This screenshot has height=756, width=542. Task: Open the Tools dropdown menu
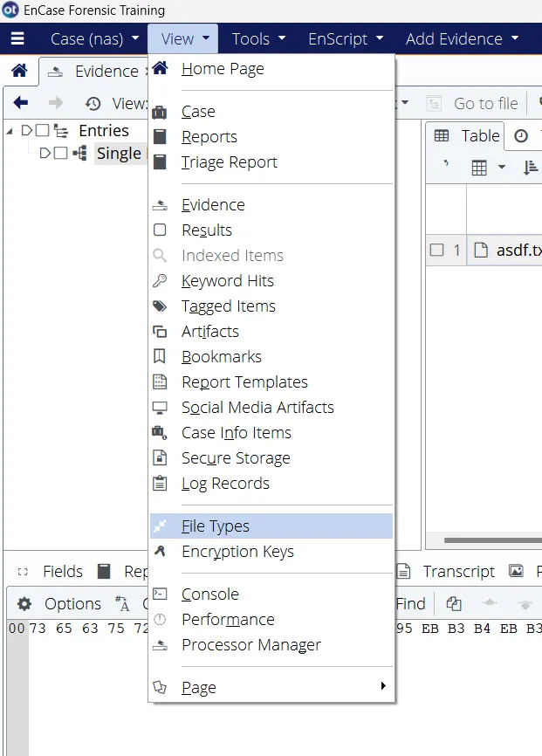(258, 38)
